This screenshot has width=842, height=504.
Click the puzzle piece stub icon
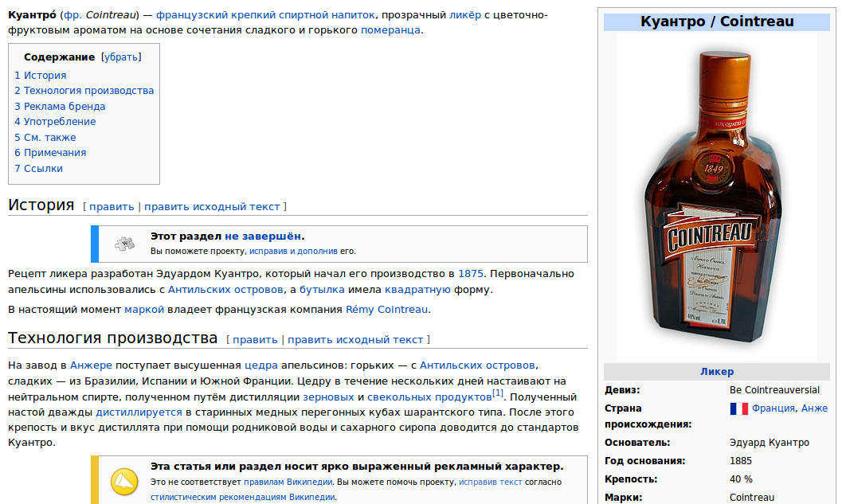[124, 244]
